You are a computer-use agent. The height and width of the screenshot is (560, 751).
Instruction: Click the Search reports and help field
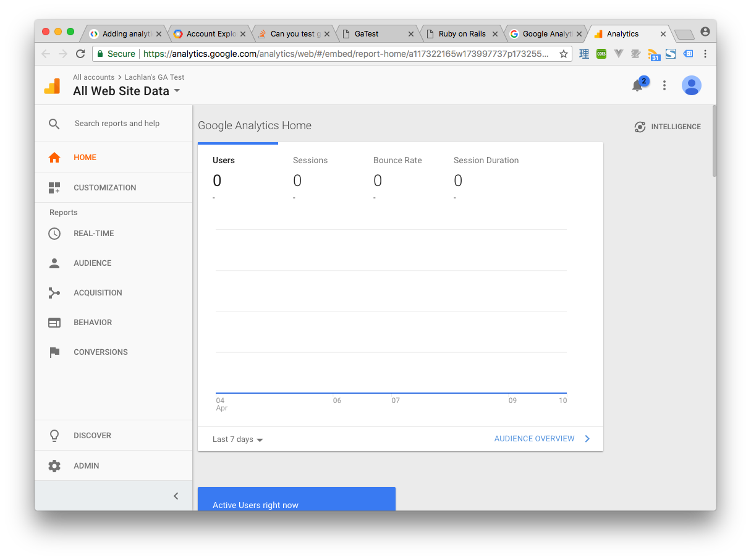pos(117,124)
